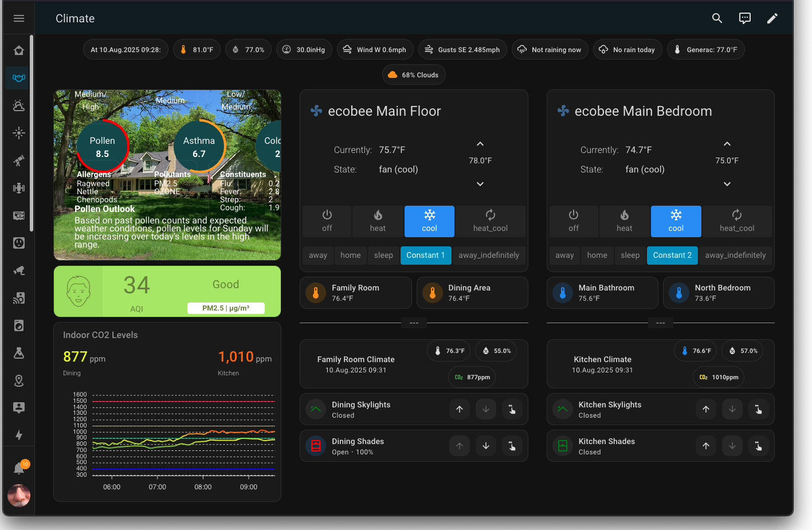812x530 pixels.
Task: Click the Pollen 8.5 gauge
Action: [x=102, y=147]
